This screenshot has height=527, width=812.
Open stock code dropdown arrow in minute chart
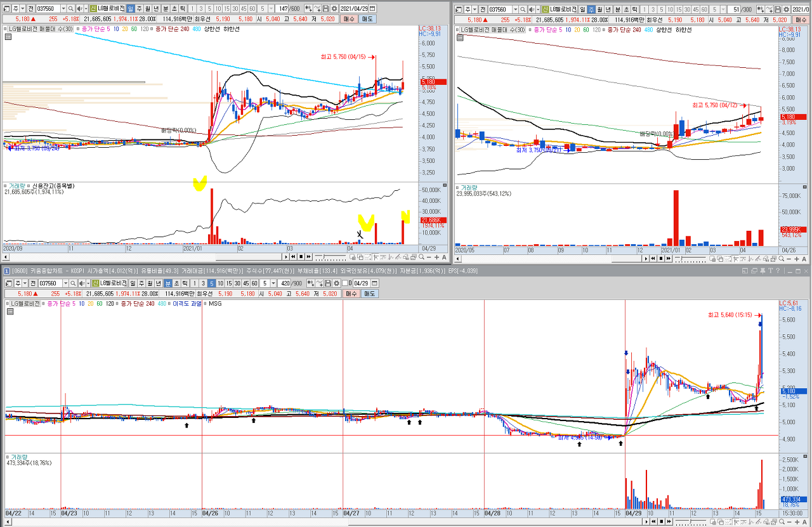(65, 283)
